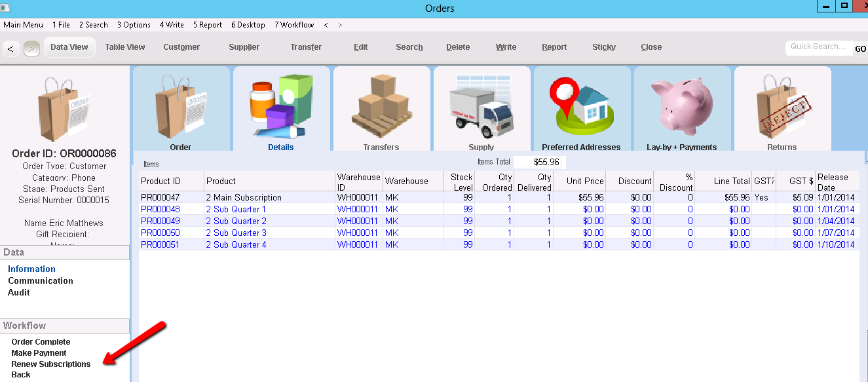868x382 pixels.
Task: Open the 1 File menu
Action: [x=62, y=25]
